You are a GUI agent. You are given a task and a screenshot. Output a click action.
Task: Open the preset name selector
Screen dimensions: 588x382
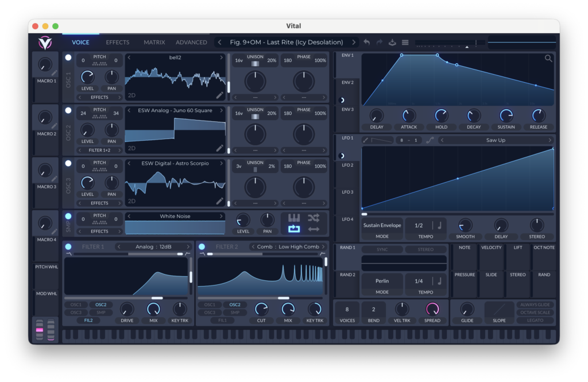(286, 43)
